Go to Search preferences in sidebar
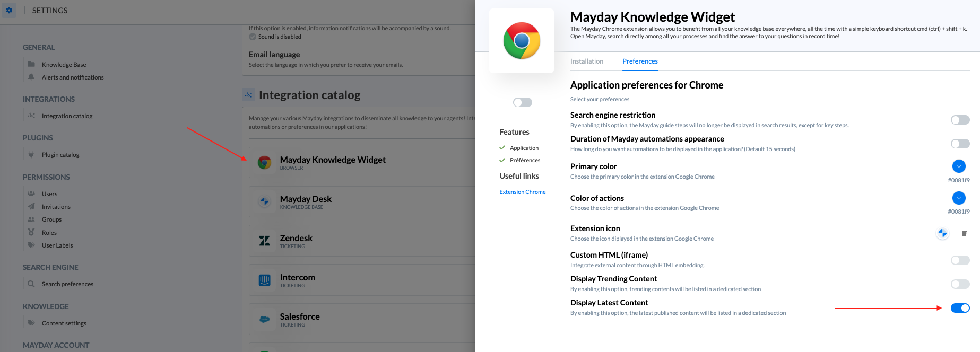This screenshot has width=980, height=352. (67, 284)
